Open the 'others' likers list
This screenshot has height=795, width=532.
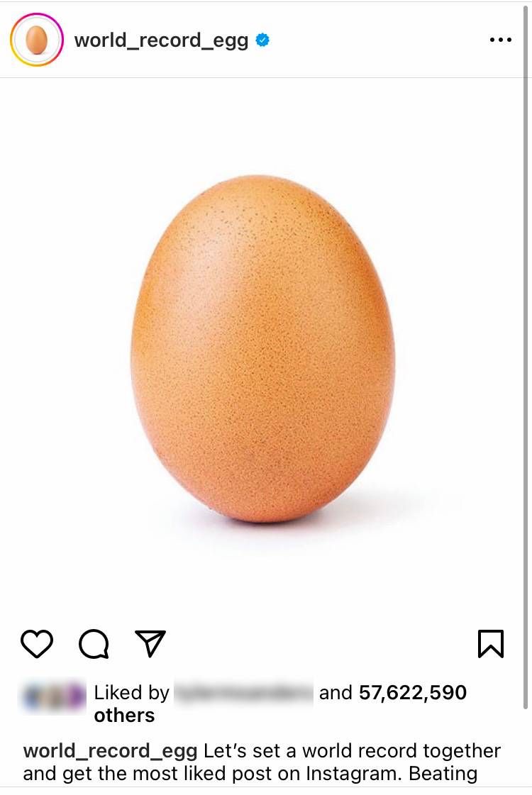click(124, 716)
